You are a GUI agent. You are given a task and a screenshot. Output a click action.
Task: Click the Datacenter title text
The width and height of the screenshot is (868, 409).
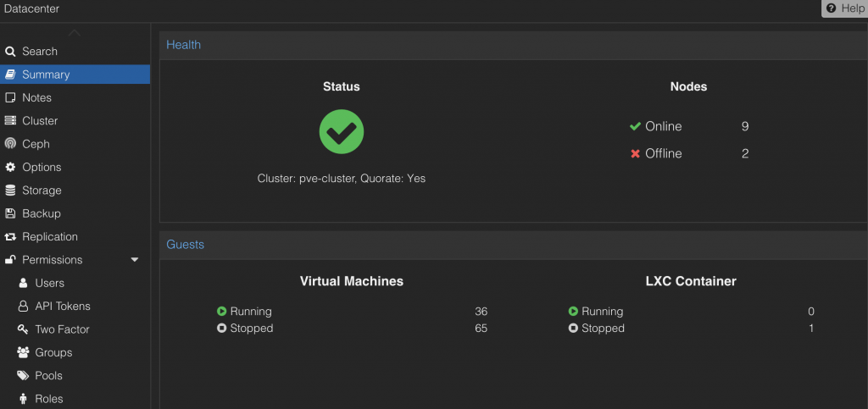coord(31,8)
